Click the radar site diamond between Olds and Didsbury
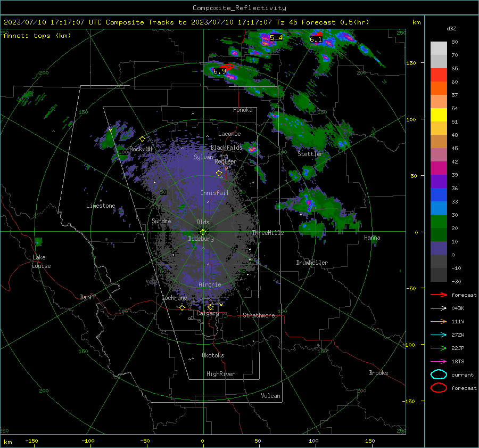479x448 pixels. click(203, 232)
